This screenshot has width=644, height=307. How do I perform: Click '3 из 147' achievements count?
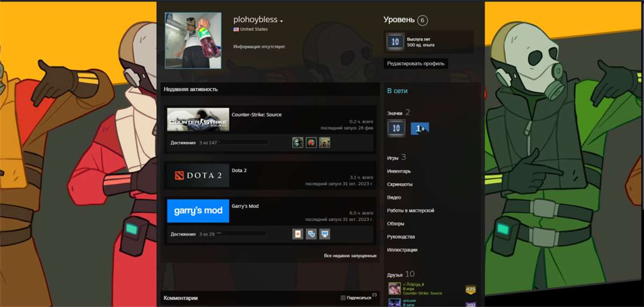(208, 142)
